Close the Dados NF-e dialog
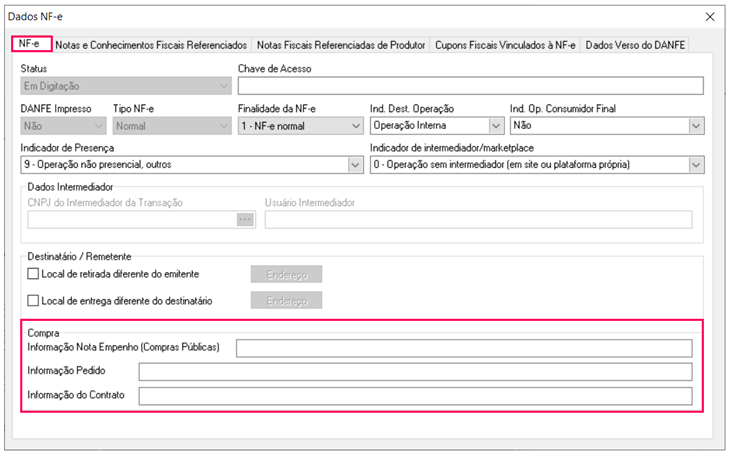 (x=710, y=17)
